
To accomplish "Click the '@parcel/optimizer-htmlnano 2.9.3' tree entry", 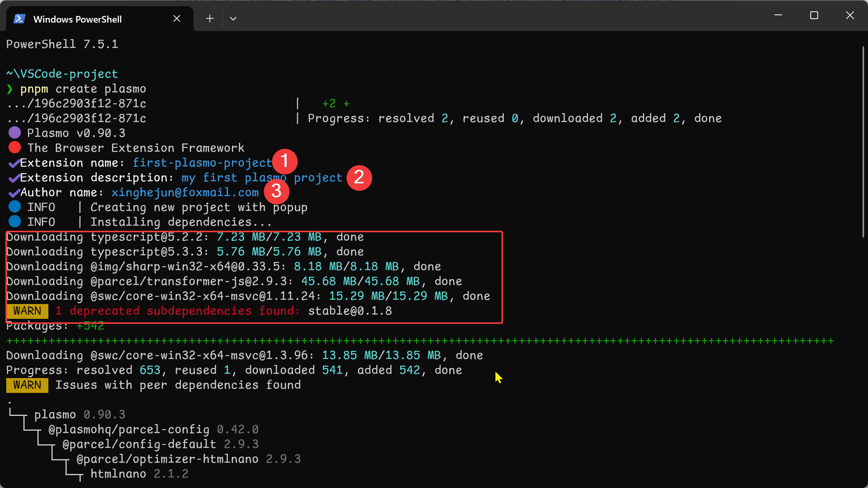I will (189, 459).
